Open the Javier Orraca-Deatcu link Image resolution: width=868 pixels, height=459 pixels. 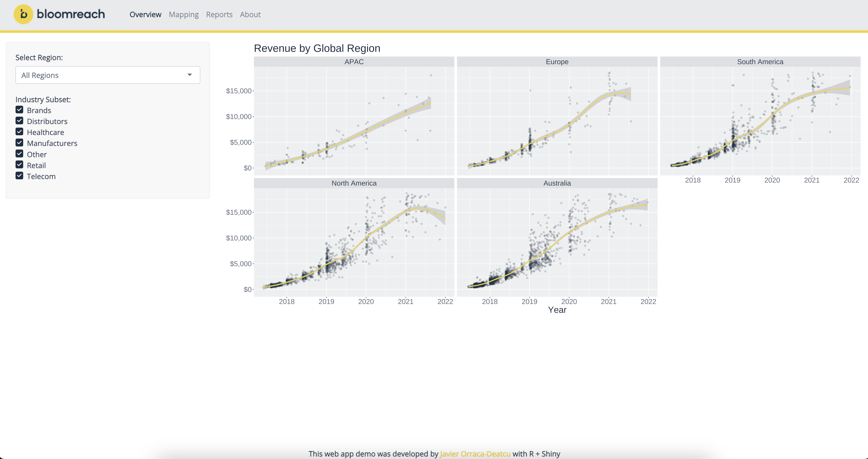(x=475, y=454)
